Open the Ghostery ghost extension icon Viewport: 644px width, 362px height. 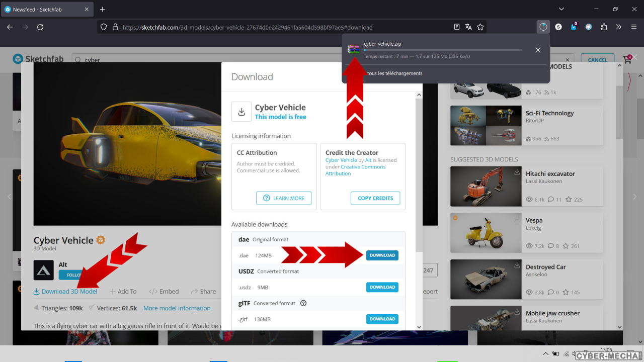coord(574,27)
